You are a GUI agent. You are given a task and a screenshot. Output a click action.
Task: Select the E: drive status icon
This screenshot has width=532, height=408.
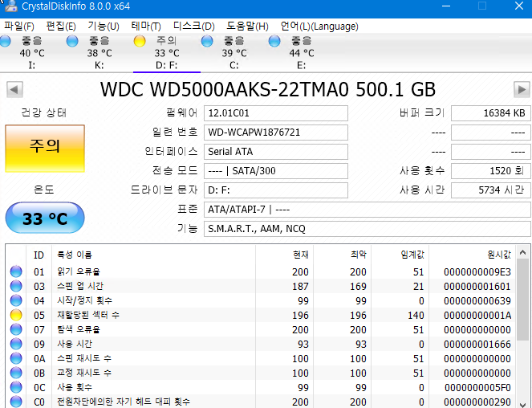[274, 41]
